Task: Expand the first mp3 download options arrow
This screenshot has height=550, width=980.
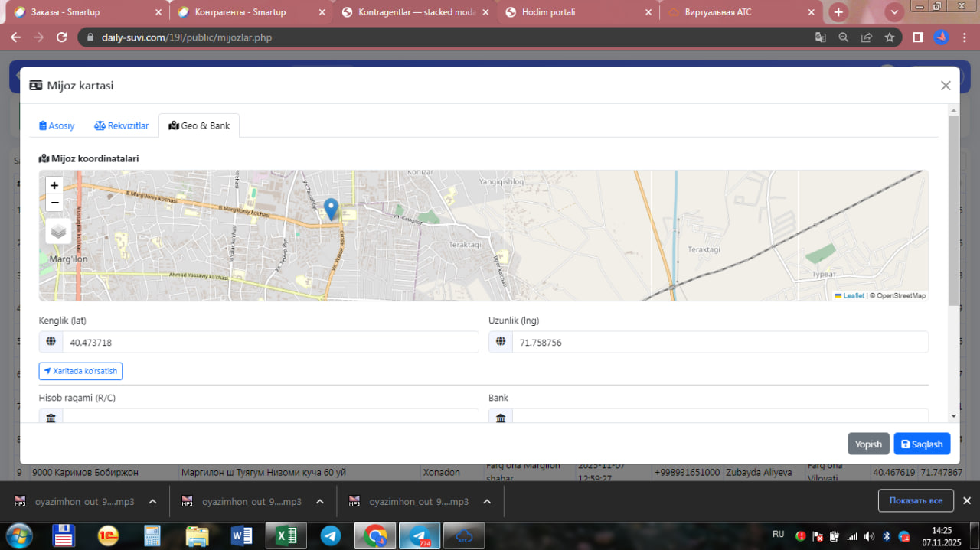Action: point(152,502)
